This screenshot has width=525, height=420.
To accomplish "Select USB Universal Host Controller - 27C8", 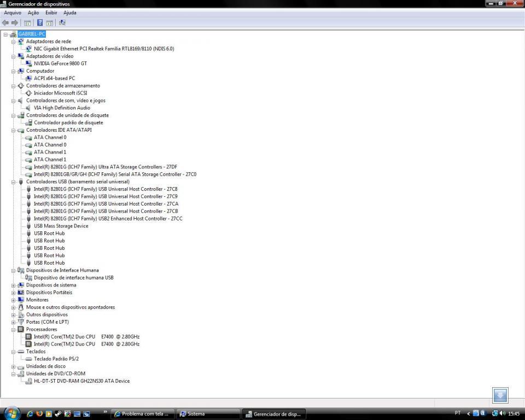I will click(106, 189).
